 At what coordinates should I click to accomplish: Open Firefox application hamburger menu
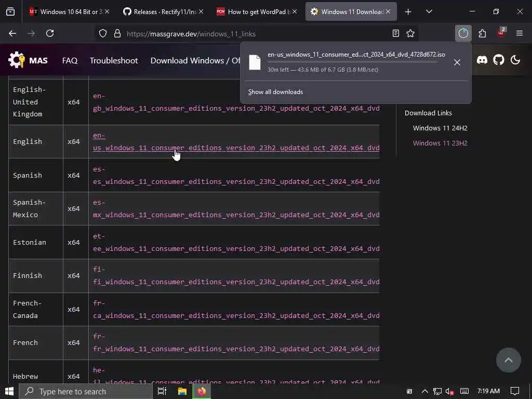tap(520, 33)
